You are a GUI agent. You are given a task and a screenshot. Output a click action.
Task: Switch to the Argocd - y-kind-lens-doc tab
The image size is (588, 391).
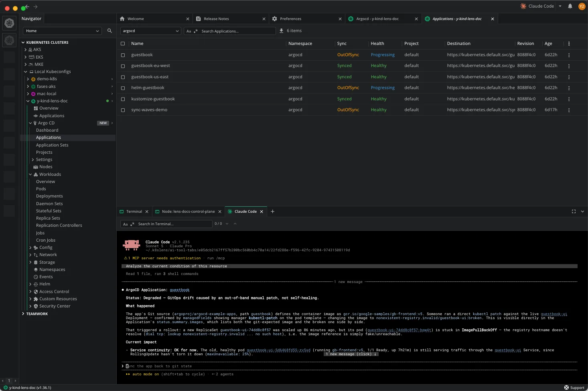click(383, 19)
